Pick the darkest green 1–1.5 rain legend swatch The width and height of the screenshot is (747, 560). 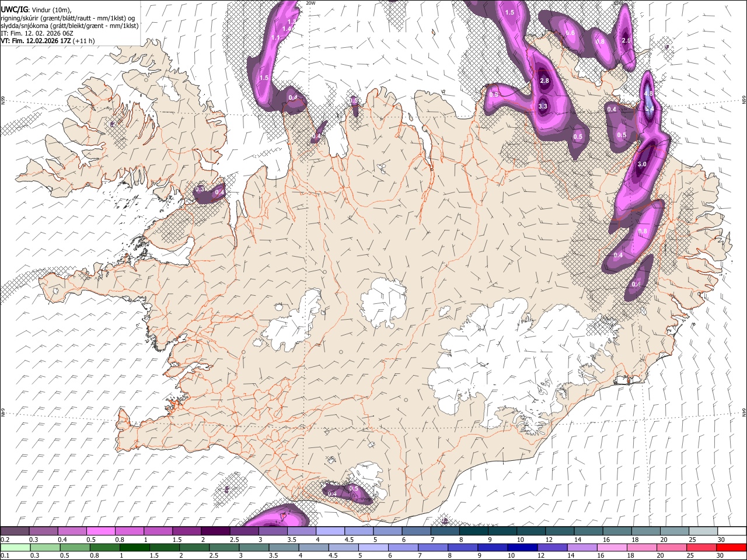point(135,547)
